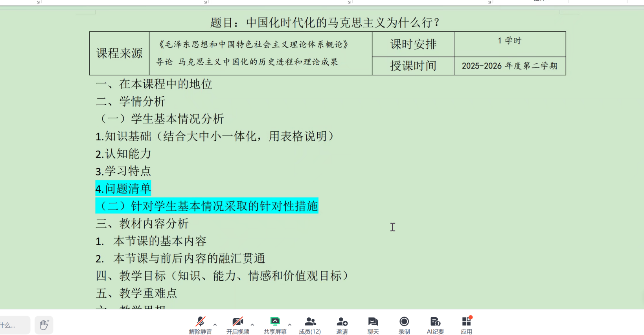Click the 2025-2026 年度第二学期 table cell

coord(510,66)
